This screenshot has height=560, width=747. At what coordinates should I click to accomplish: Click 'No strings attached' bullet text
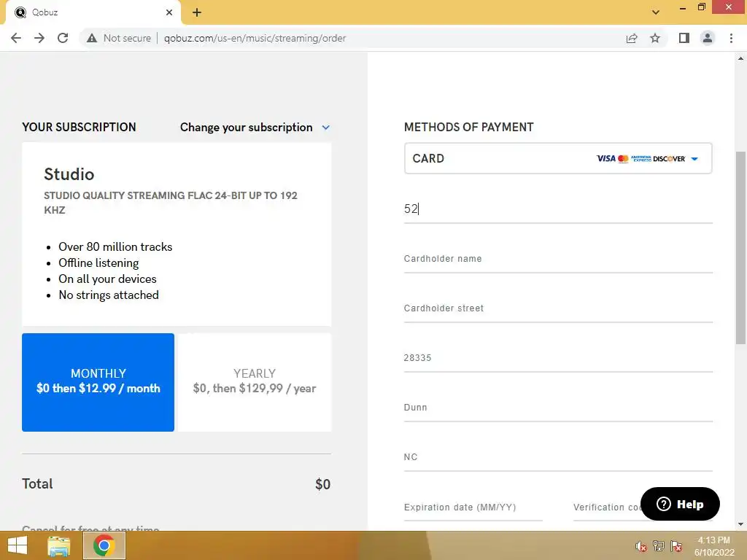click(109, 295)
